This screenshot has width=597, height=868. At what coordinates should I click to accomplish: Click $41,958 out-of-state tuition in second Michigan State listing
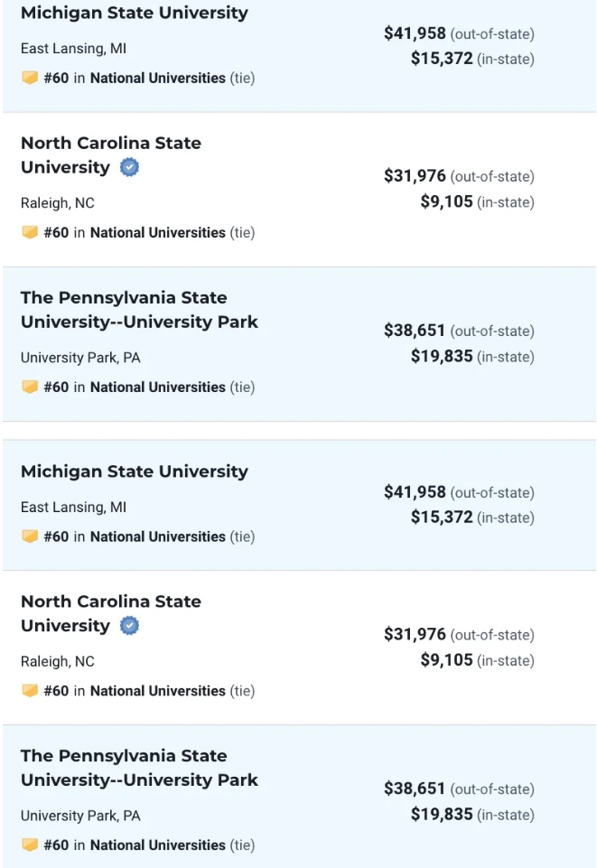tap(415, 492)
